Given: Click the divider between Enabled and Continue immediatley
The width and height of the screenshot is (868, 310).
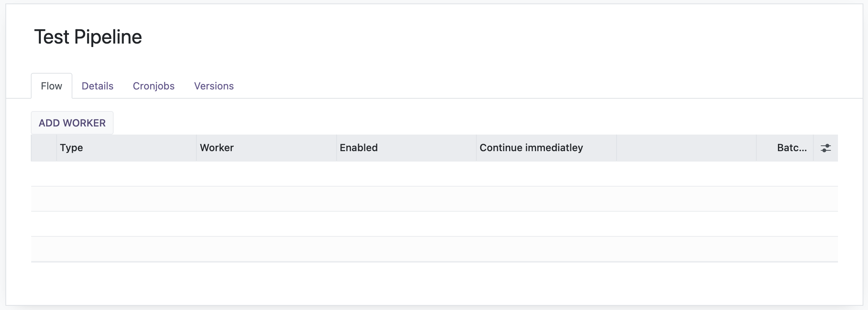Looking at the screenshot, I should pos(476,148).
